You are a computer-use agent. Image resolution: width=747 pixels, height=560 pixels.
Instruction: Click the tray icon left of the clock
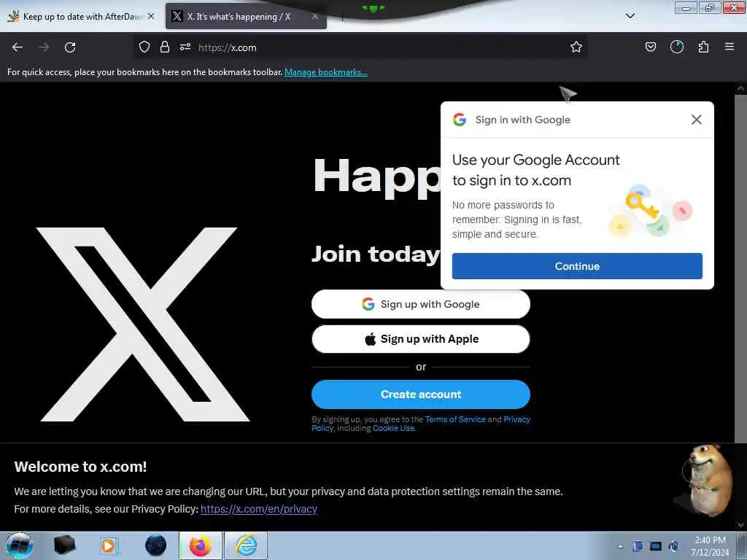pyautogui.click(x=673, y=546)
